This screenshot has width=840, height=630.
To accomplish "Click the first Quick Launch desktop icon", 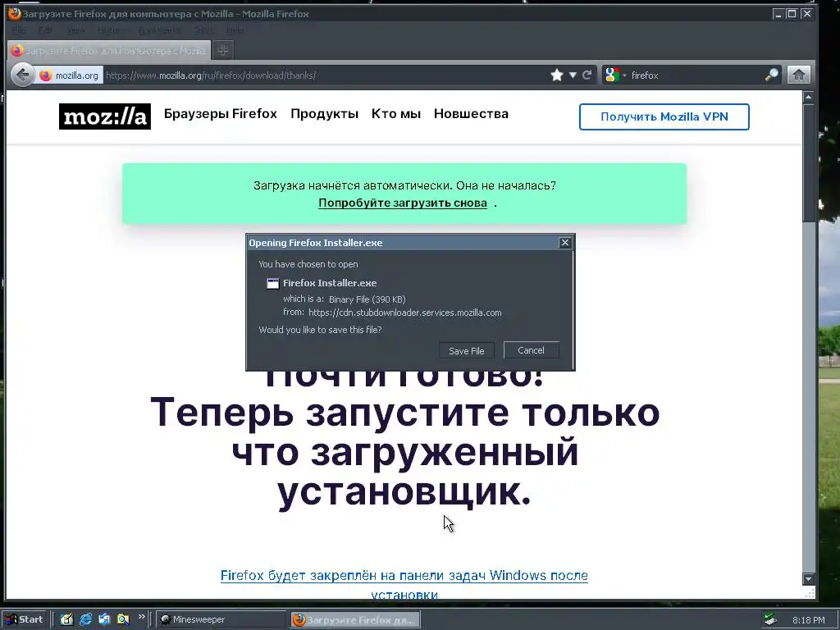I will tap(66, 619).
